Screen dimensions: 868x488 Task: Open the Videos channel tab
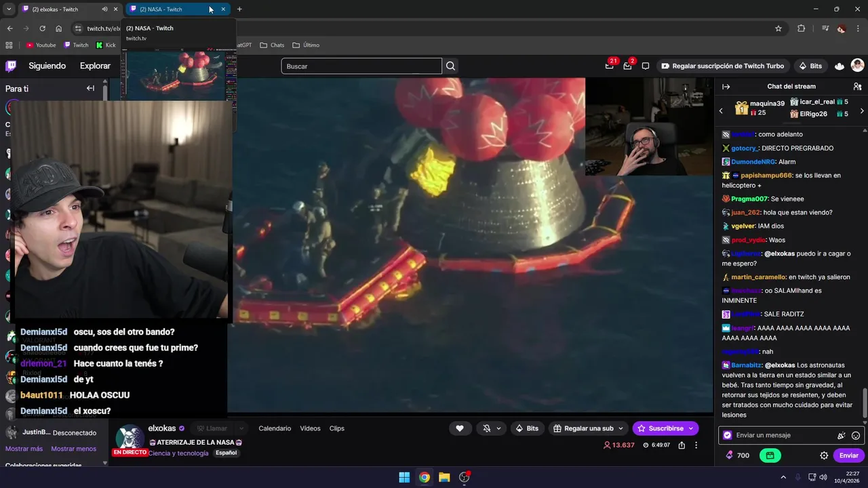pos(310,428)
